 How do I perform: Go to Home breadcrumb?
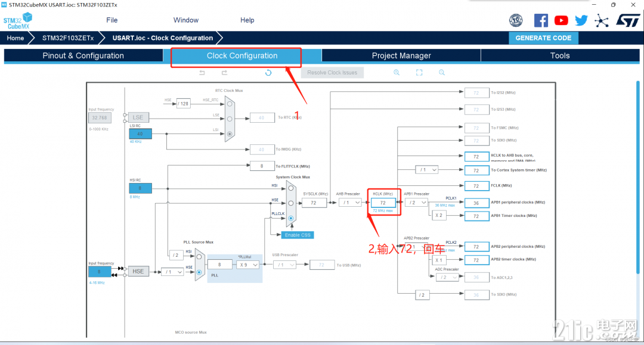point(15,38)
